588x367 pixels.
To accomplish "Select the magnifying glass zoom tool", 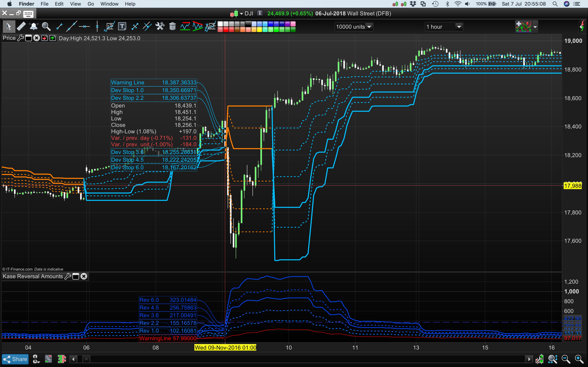I will (46, 26).
